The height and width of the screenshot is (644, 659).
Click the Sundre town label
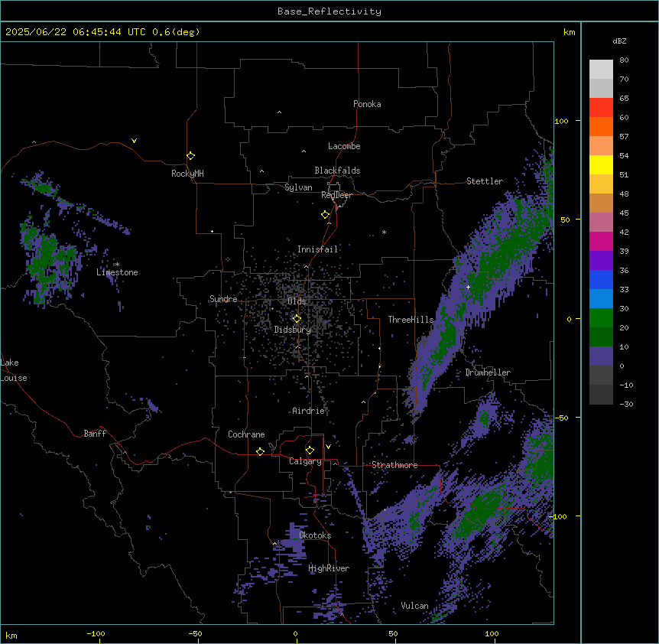click(x=223, y=299)
